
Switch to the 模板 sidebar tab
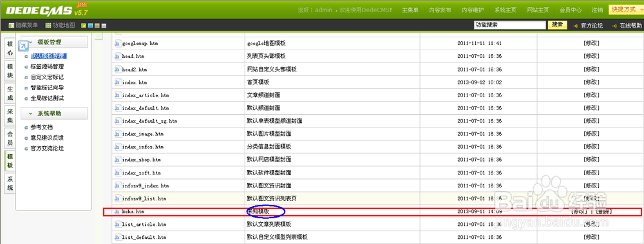click(x=10, y=160)
